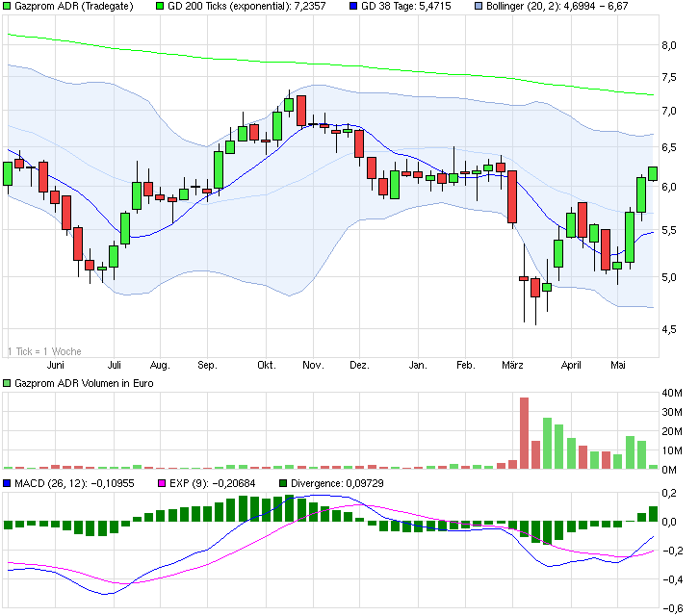Click the 30M volume axis label
The width and height of the screenshot is (699, 616).
click(672, 412)
